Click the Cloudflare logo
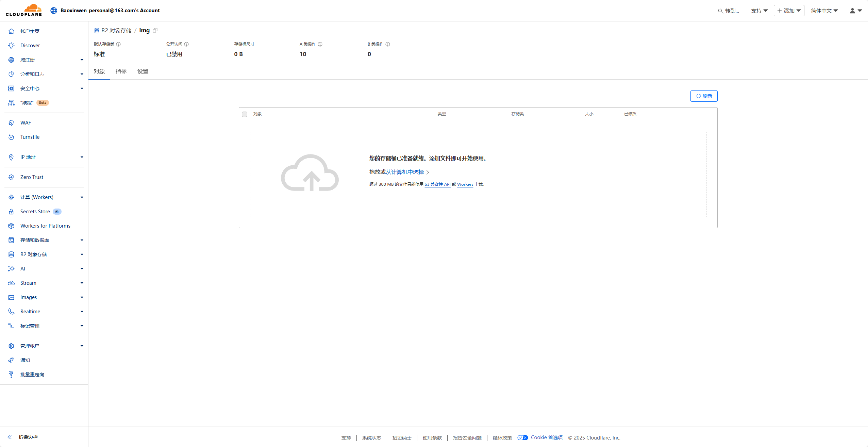Screen dimensions: 868x447 click(24, 10)
